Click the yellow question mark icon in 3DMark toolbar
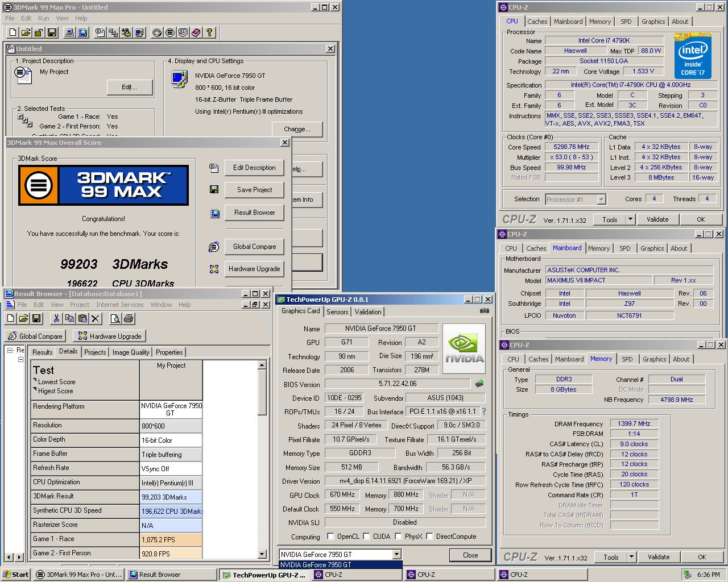 point(209,32)
